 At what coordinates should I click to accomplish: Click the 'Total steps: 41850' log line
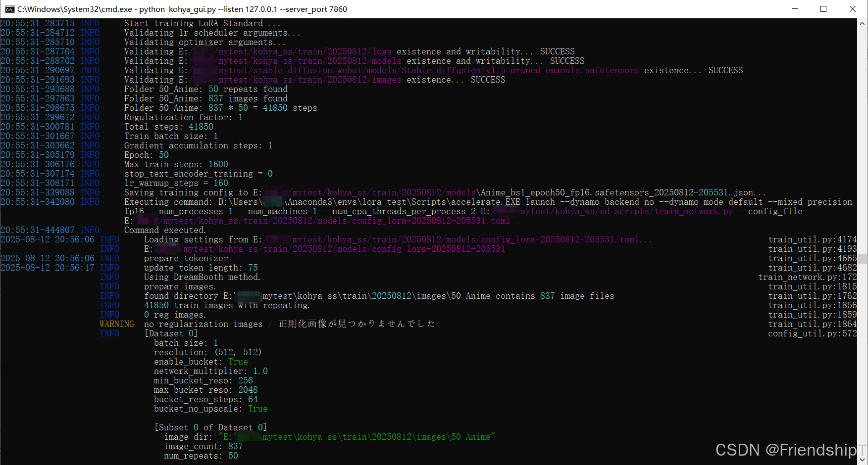[168, 127]
